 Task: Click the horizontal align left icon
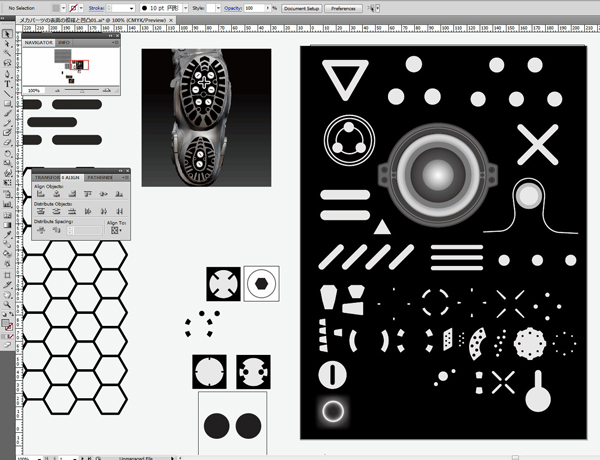coord(40,194)
